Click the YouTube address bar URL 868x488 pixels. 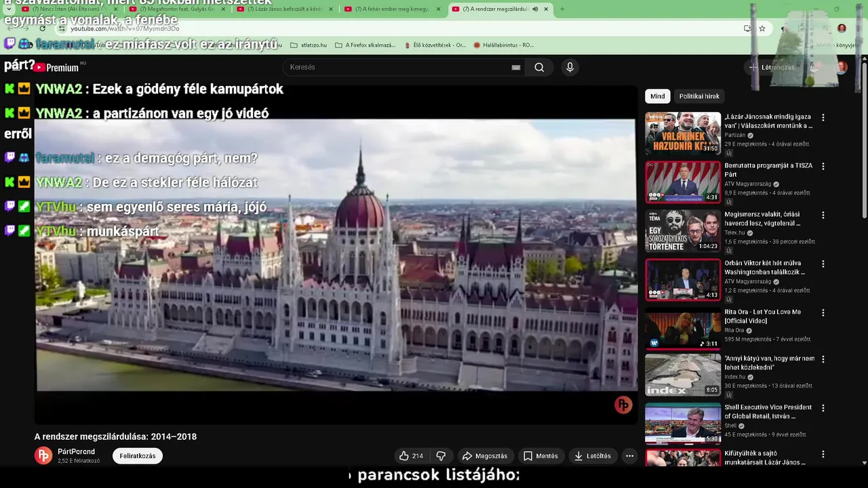[125, 28]
